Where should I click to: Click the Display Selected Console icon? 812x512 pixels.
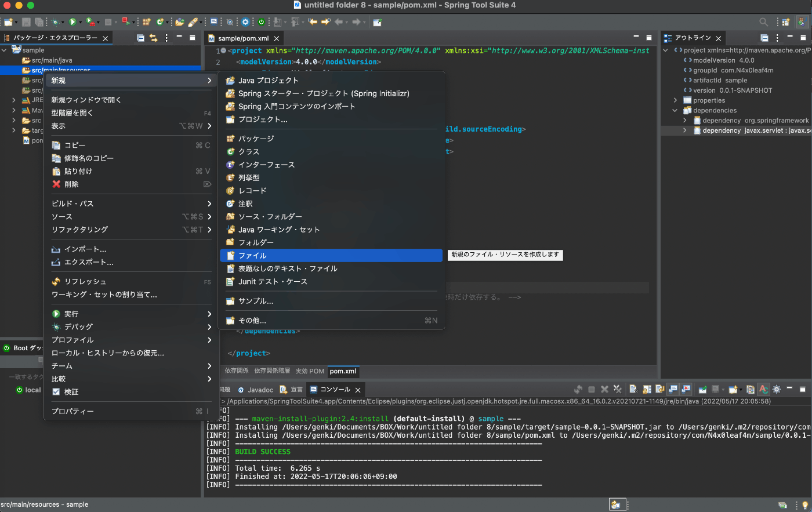tap(715, 390)
